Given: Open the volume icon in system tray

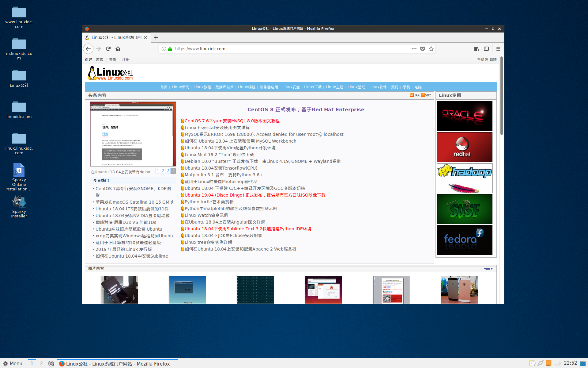Looking at the screenshot, I should pos(558,363).
